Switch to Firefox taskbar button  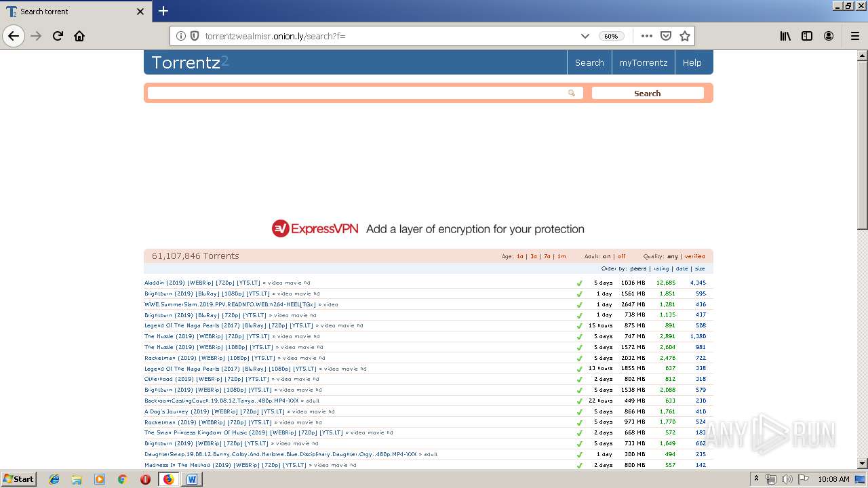168,479
